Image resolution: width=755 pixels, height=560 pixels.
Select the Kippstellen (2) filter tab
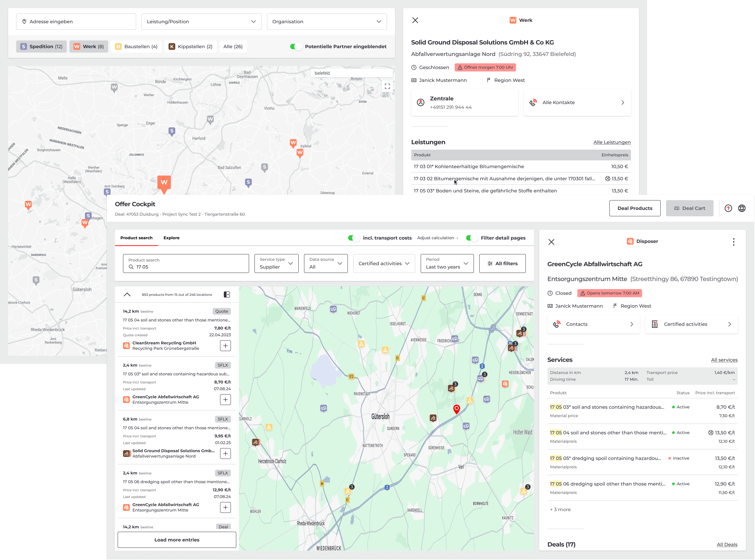pyautogui.click(x=191, y=46)
